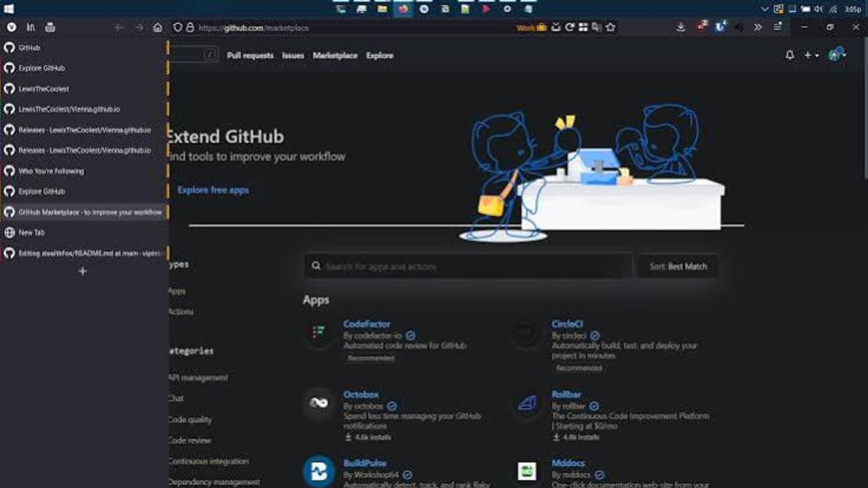Image resolution: width=868 pixels, height=488 pixels.
Task: Open Pull requests in GitHub header
Action: click(x=250, y=56)
